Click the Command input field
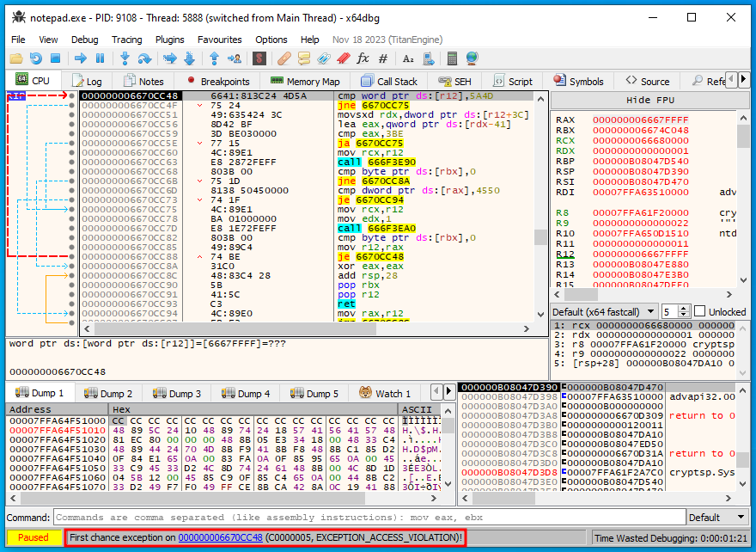 [x=369, y=517]
